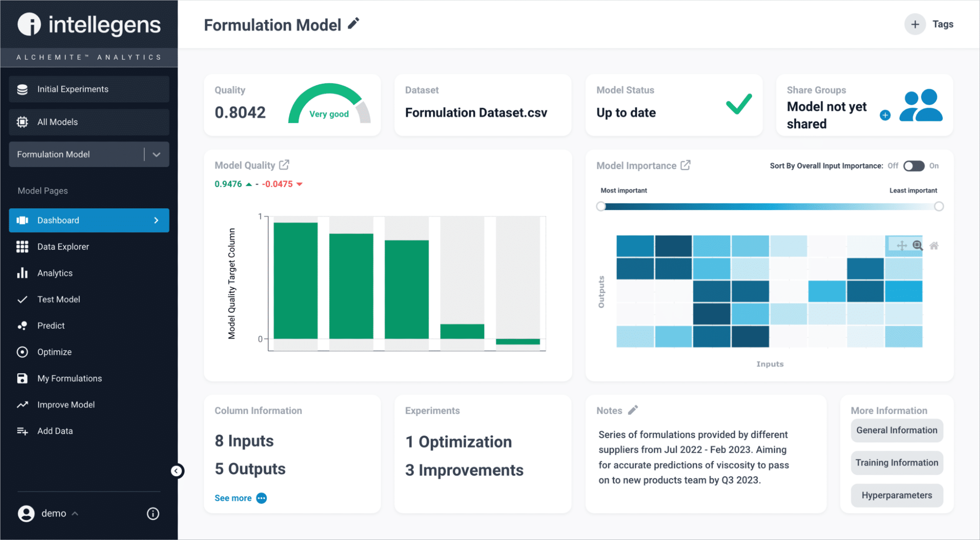Click the 5 Outputs text

pyautogui.click(x=250, y=469)
